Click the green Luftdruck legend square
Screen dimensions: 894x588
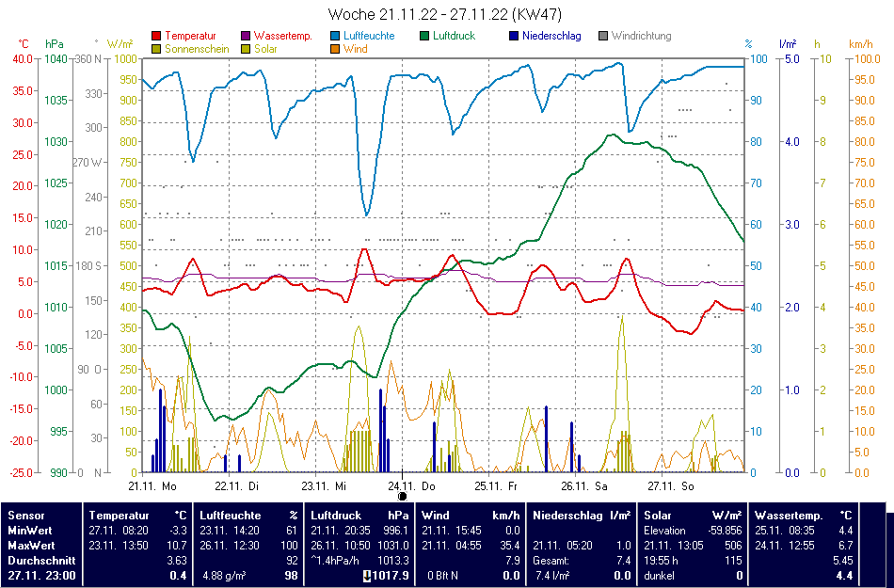(425, 36)
